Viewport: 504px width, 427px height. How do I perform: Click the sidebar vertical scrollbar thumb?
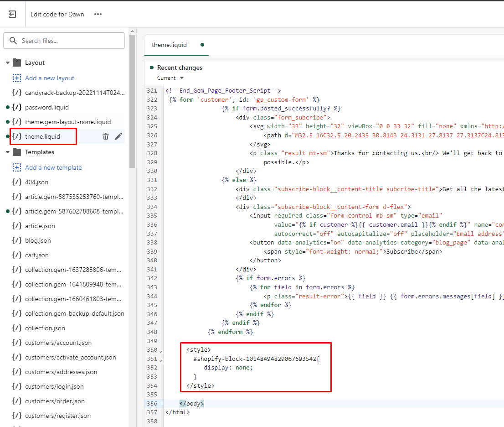(132, 101)
